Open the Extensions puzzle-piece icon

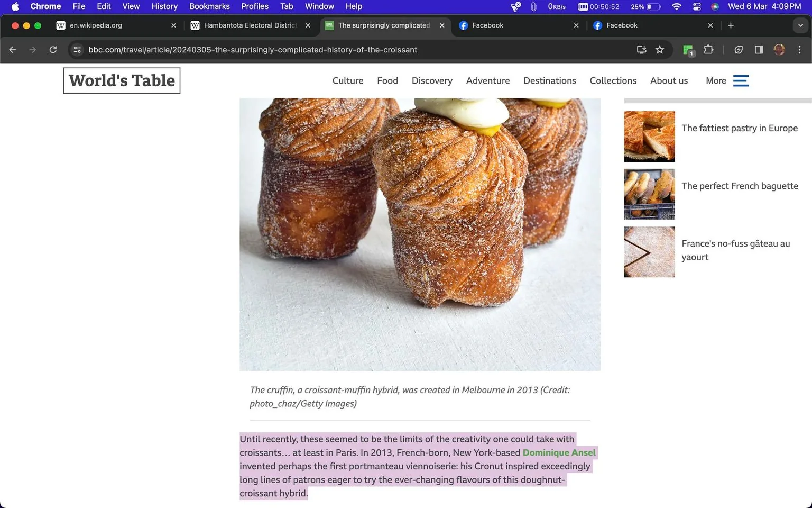click(708, 49)
